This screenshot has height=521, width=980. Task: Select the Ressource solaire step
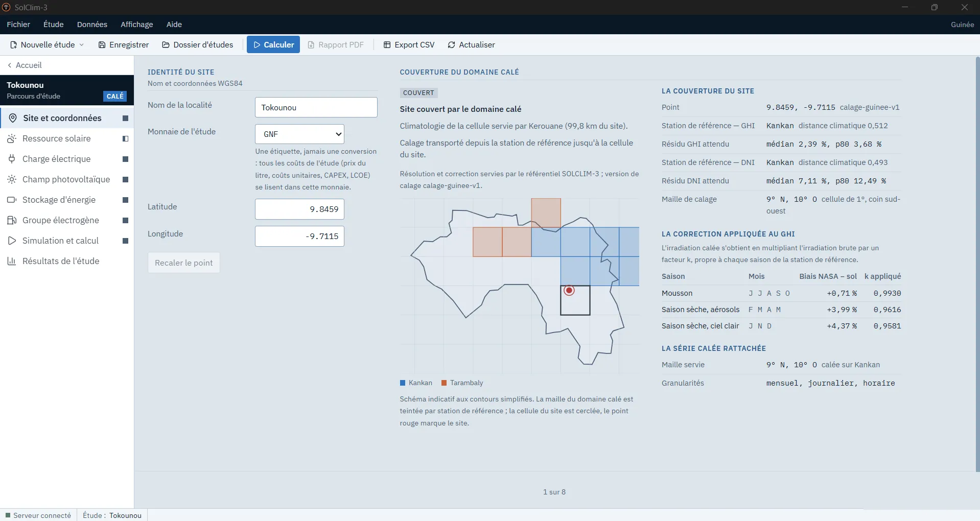[x=67, y=138]
